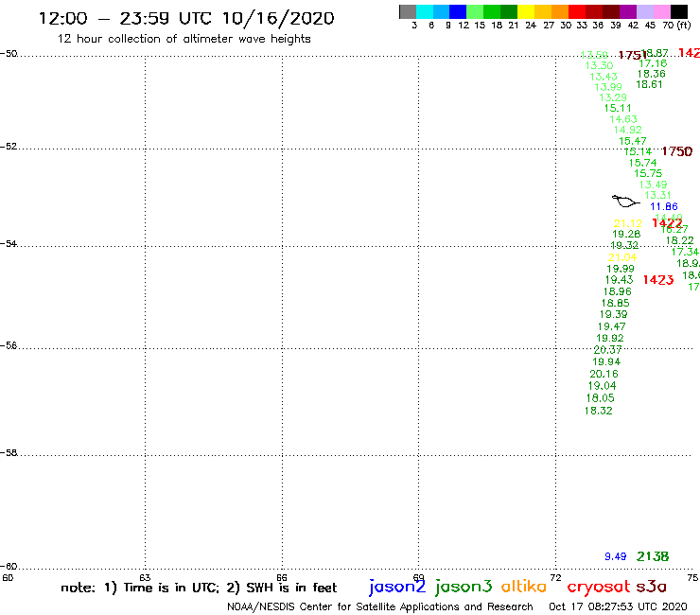The width and height of the screenshot is (700, 615).
Task: Select the value 14.92
Action: coord(628,130)
